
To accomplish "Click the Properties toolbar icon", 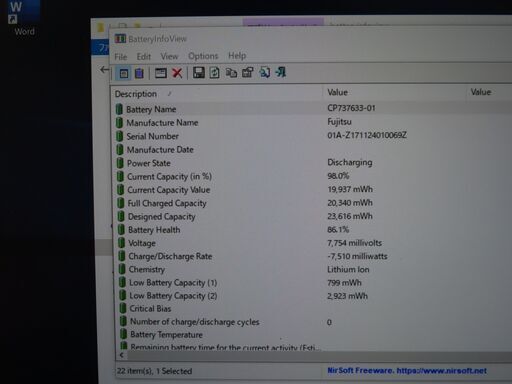I will 248,72.
